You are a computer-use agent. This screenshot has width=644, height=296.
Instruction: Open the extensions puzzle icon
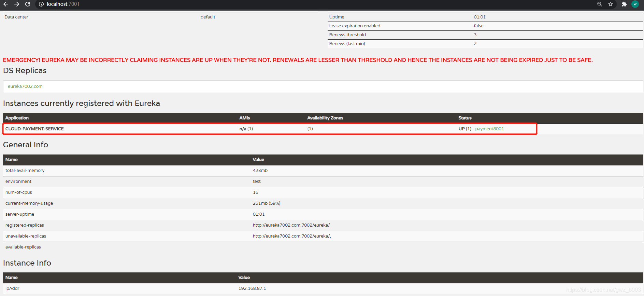click(x=624, y=4)
